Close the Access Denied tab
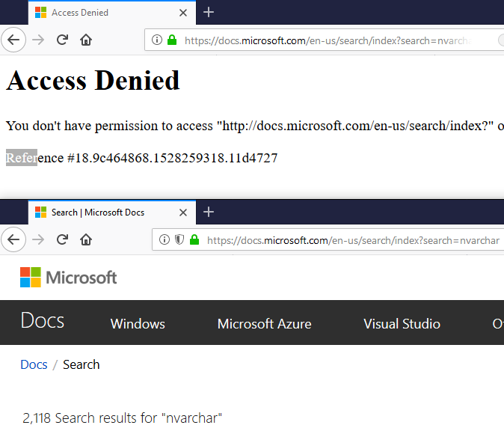504x431 pixels. (x=183, y=13)
